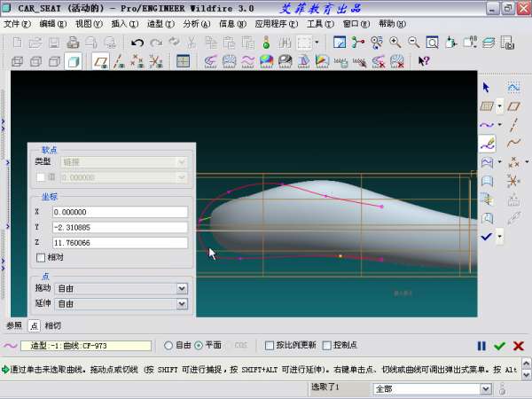Open the 类型 soft point dropdown

click(x=182, y=162)
